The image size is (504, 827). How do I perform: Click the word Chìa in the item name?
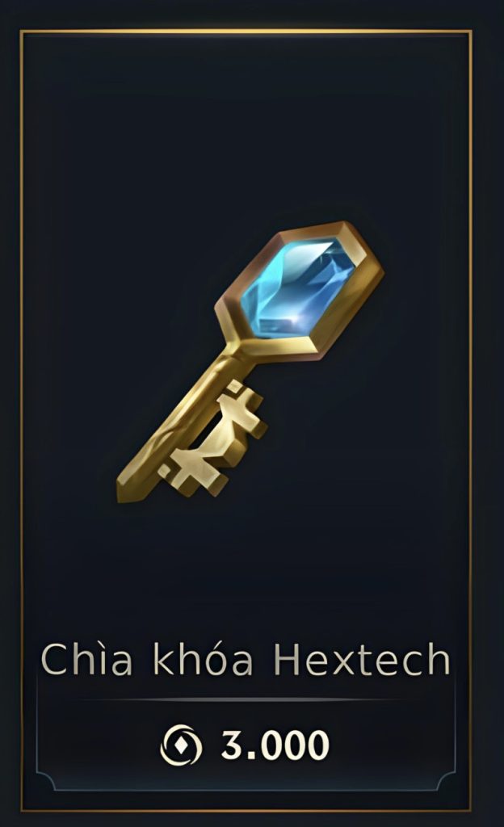click(86, 658)
